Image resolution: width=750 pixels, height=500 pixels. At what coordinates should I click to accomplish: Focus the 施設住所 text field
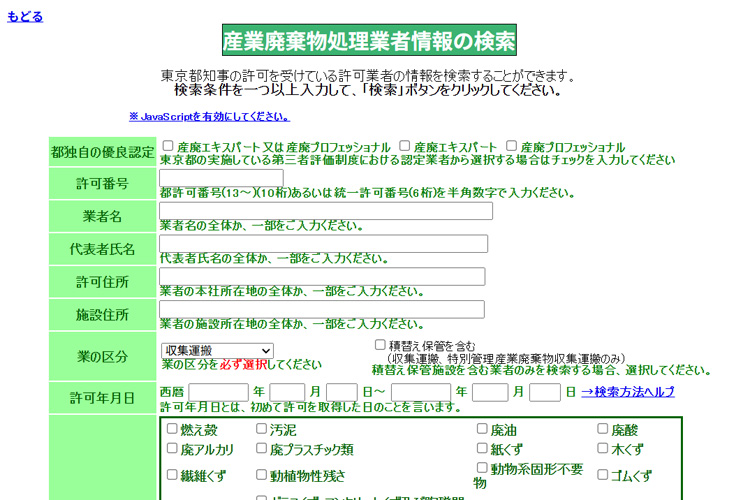(x=322, y=310)
